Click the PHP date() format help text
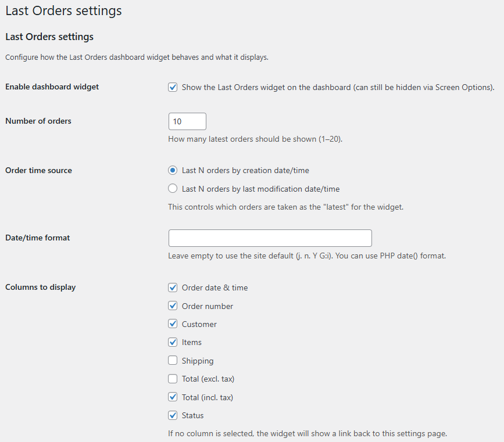Image resolution: width=504 pixels, height=442 pixels. 306,256
